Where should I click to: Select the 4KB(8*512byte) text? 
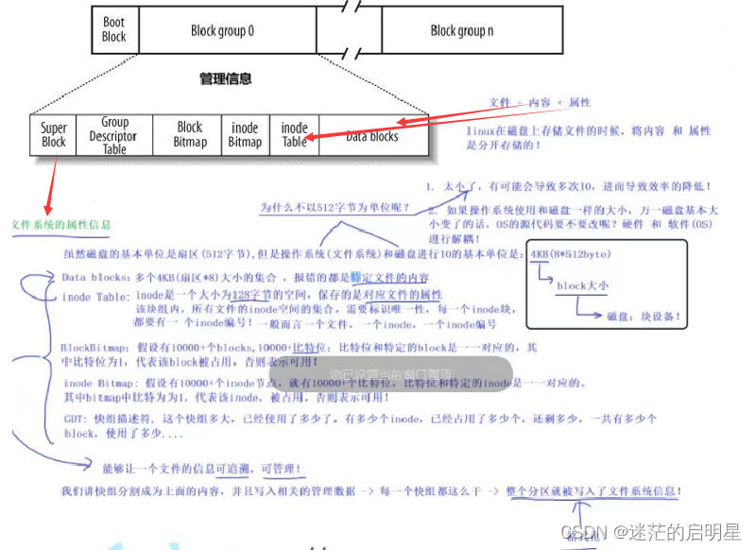pos(571,254)
